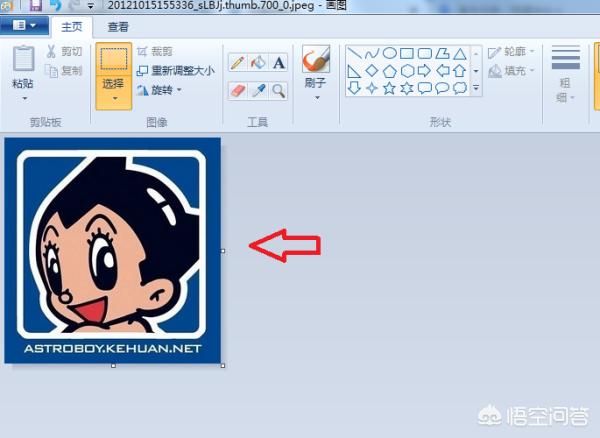Click the Copy (复制) button
This screenshot has height=438, width=600.
click(64, 70)
